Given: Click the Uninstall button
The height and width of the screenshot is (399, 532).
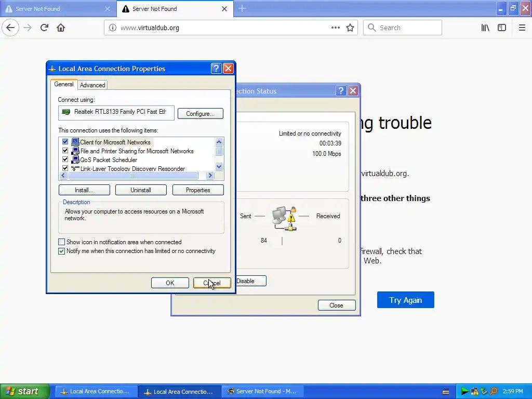Looking at the screenshot, I should coord(141,190).
